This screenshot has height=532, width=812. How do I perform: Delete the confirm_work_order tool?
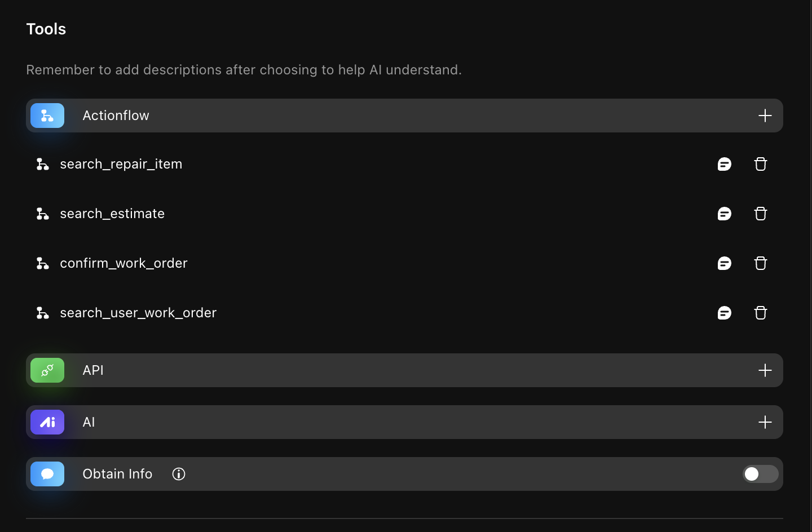coord(761,263)
